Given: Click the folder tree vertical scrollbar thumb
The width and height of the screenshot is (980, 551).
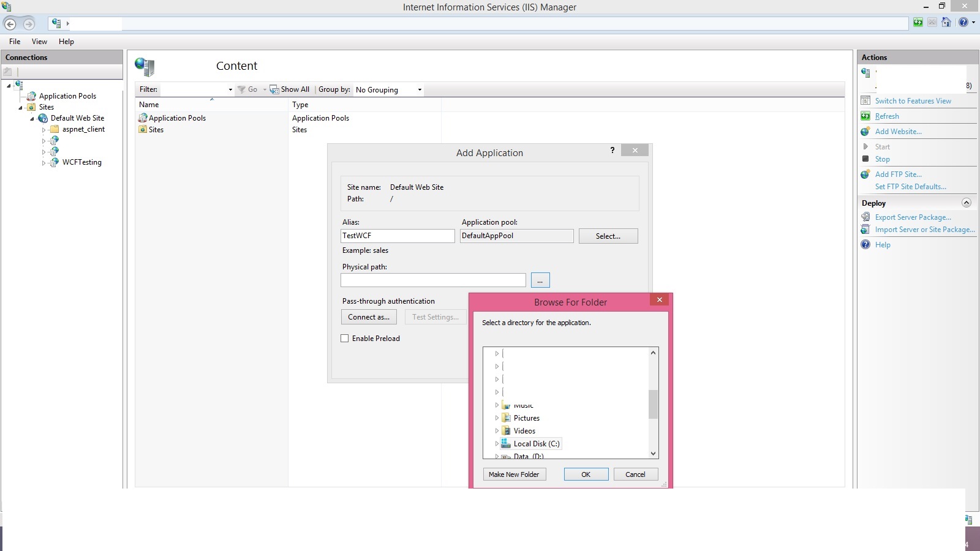Looking at the screenshot, I should coord(653,404).
